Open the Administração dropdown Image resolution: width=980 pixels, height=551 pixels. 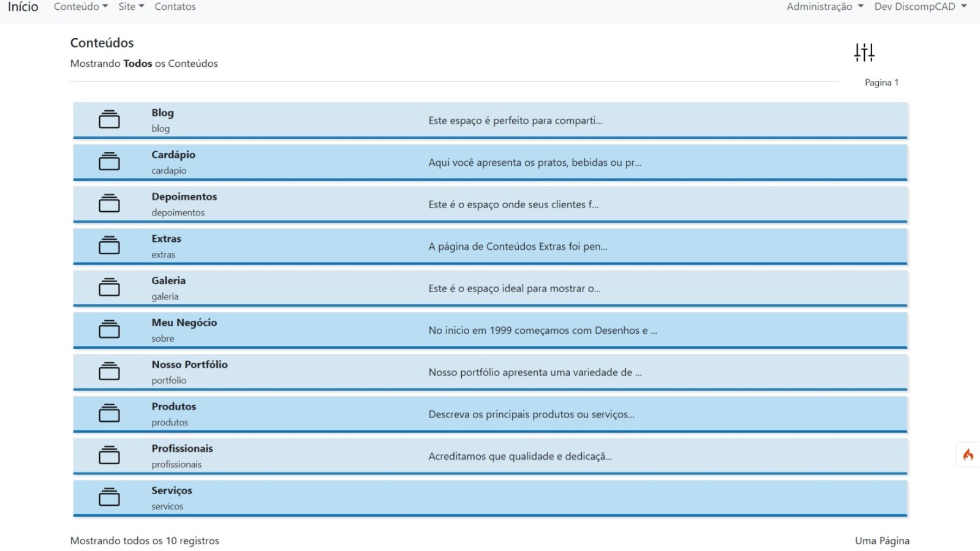(x=824, y=7)
